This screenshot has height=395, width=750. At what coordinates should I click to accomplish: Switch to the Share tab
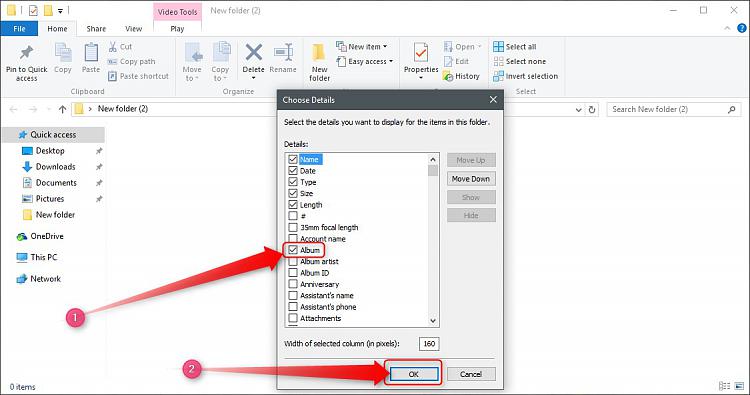coord(96,29)
